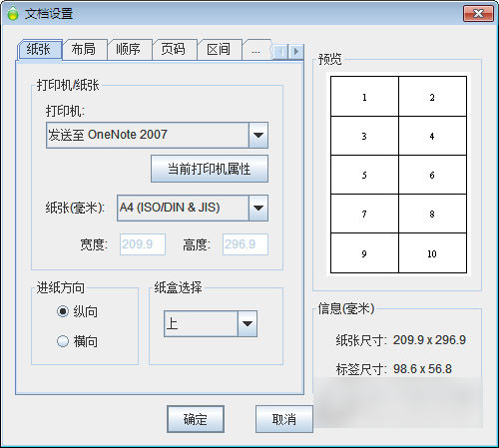Open the partially hidden '...' tab
The width and height of the screenshot is (499, 448).
point(256,51)
